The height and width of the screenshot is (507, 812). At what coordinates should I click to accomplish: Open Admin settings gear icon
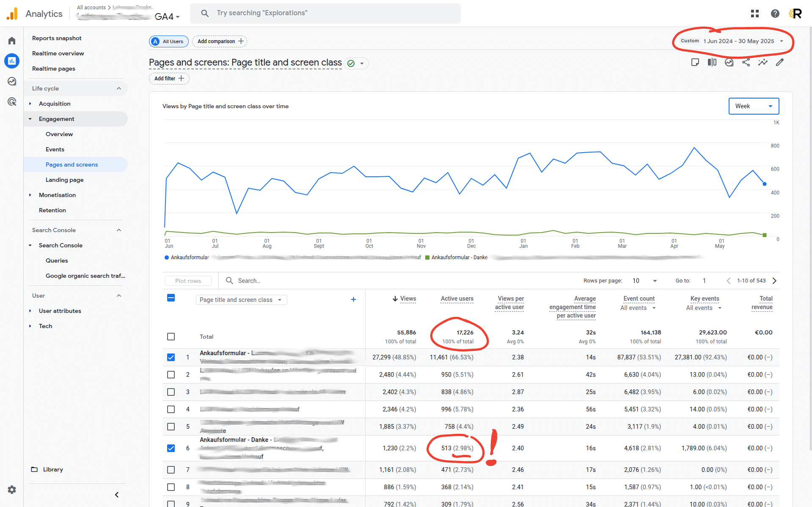click(12, 489)
